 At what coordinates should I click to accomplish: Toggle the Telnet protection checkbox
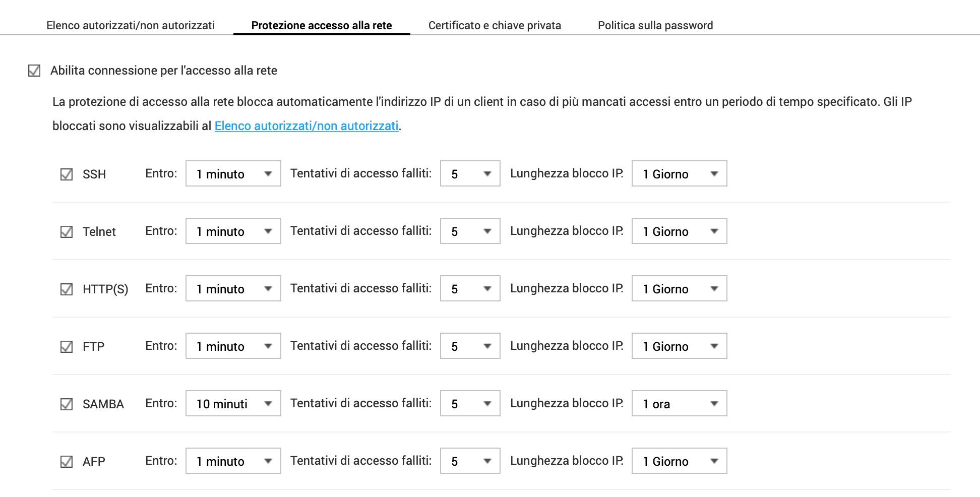67,232
